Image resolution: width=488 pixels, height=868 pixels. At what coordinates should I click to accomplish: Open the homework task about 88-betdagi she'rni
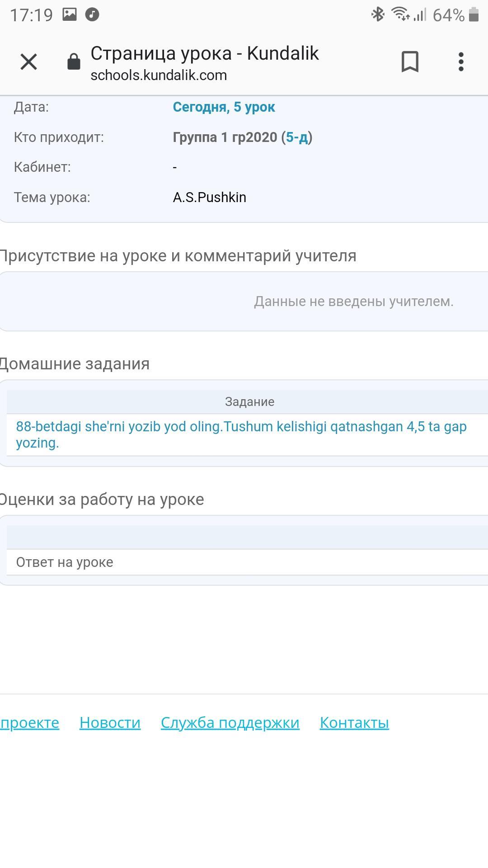241,434
